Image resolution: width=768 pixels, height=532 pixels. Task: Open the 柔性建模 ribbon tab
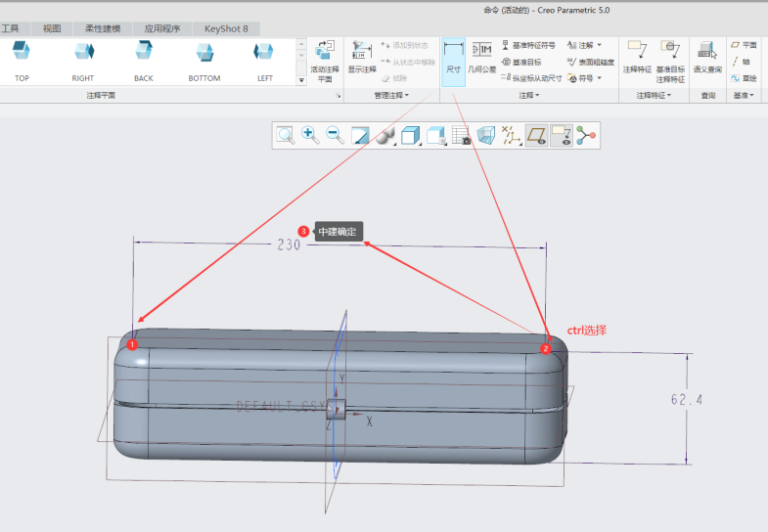pyautogui.click(x=102, y=28)
